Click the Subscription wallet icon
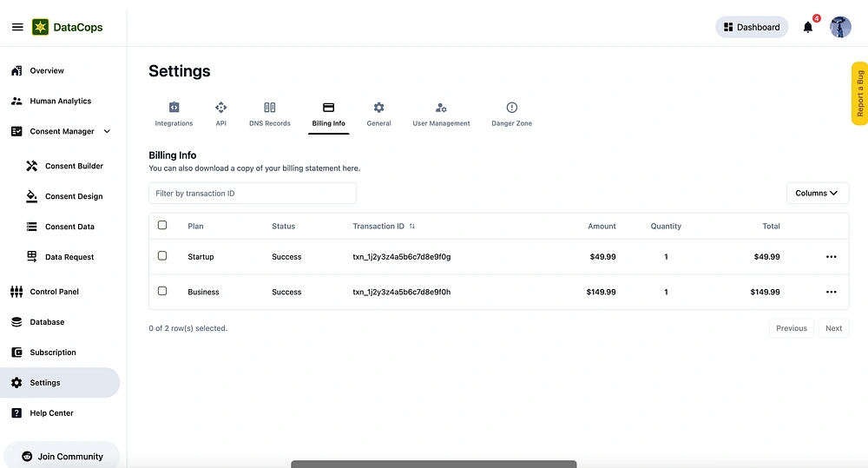This screenshot has width=868, height=468. (16, 353)
